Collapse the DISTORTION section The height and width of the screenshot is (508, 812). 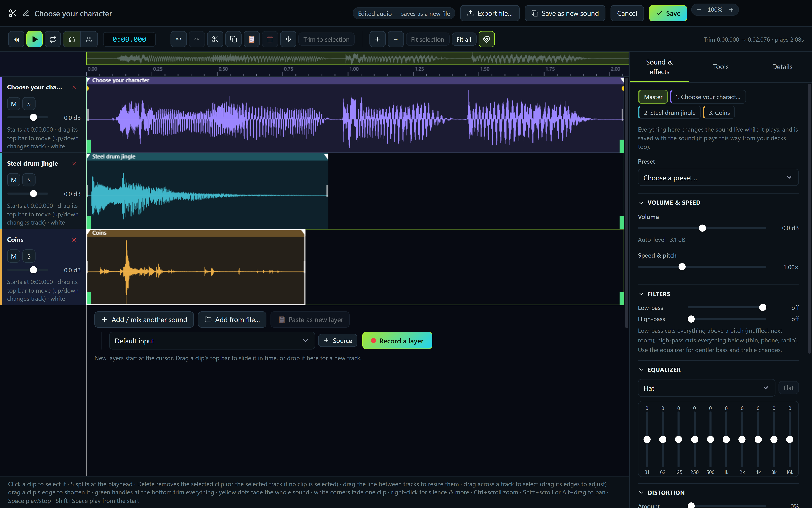pyautogui.click(x=662, y=493)
